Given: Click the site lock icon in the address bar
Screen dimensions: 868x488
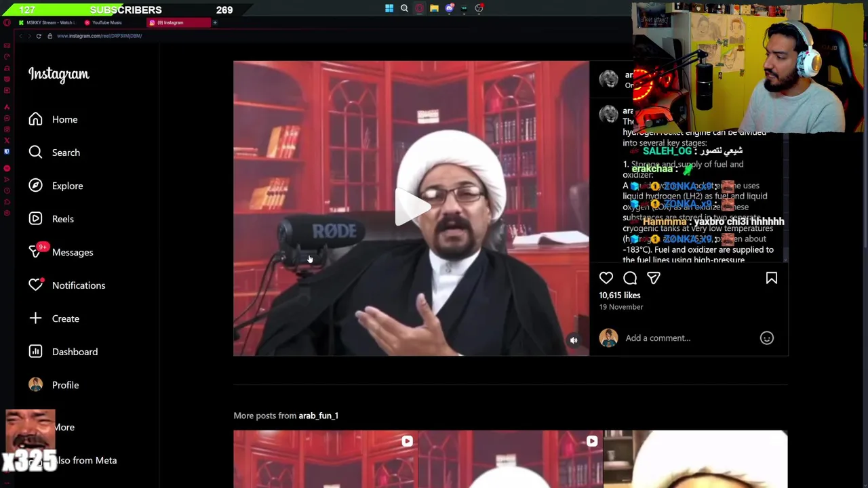Looking at the screenshot, I should click(50, 36).
